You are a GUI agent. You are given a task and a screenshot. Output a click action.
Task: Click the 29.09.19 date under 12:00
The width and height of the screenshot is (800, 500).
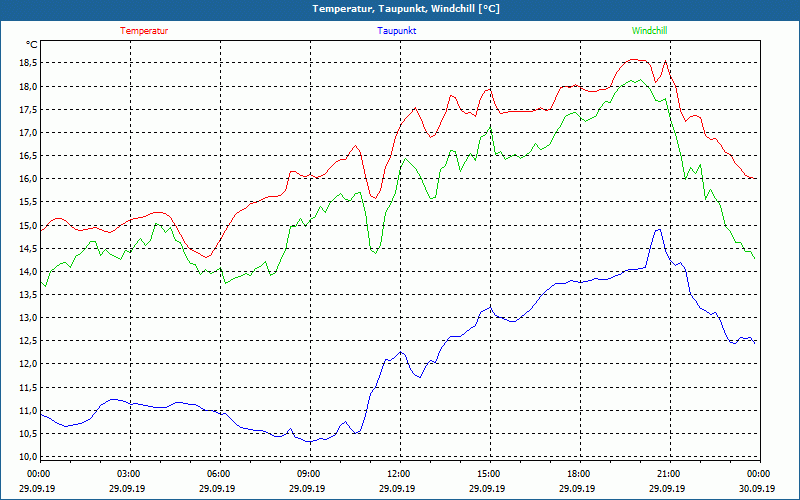pos(397,488)
